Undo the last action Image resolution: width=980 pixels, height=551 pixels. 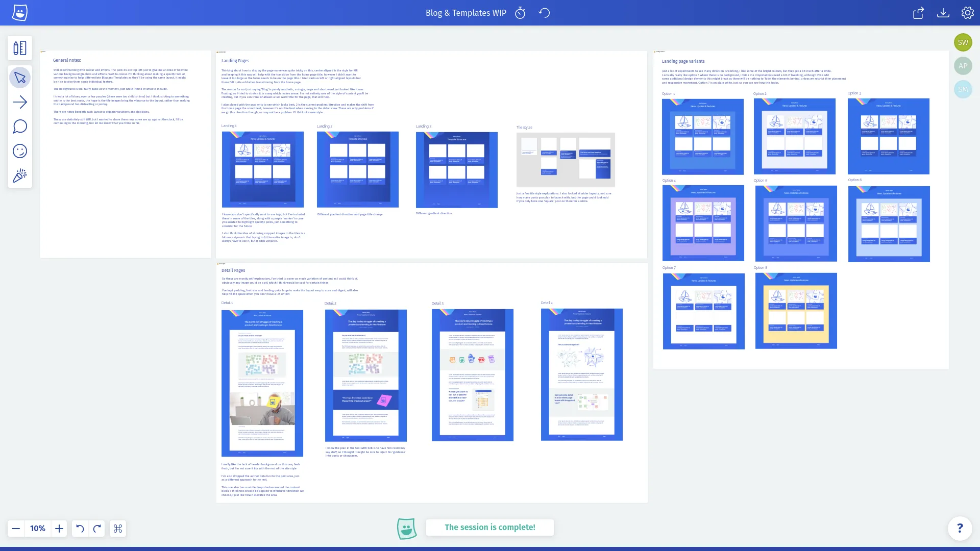[x=80, y=529]
